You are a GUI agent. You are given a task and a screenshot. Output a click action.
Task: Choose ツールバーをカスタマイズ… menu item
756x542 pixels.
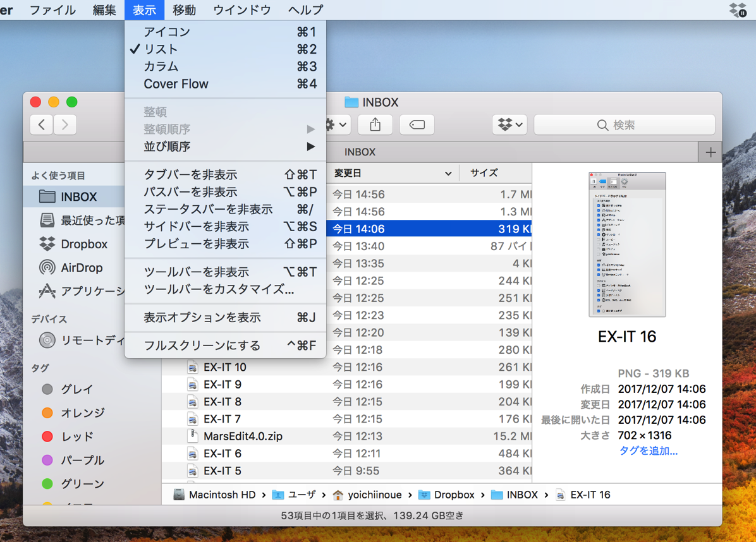click(x=225, y=289)
